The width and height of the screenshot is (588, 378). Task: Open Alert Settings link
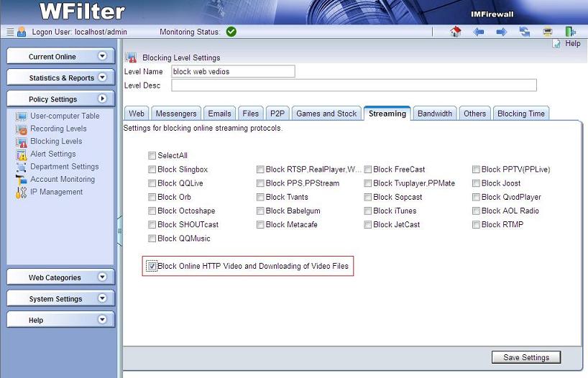pos(53,154)
